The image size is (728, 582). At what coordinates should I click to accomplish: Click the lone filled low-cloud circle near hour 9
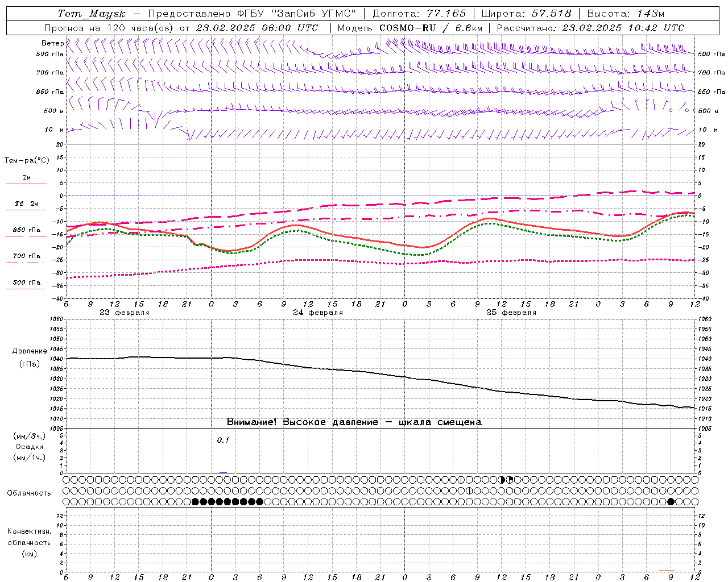(x=671, y=501)
